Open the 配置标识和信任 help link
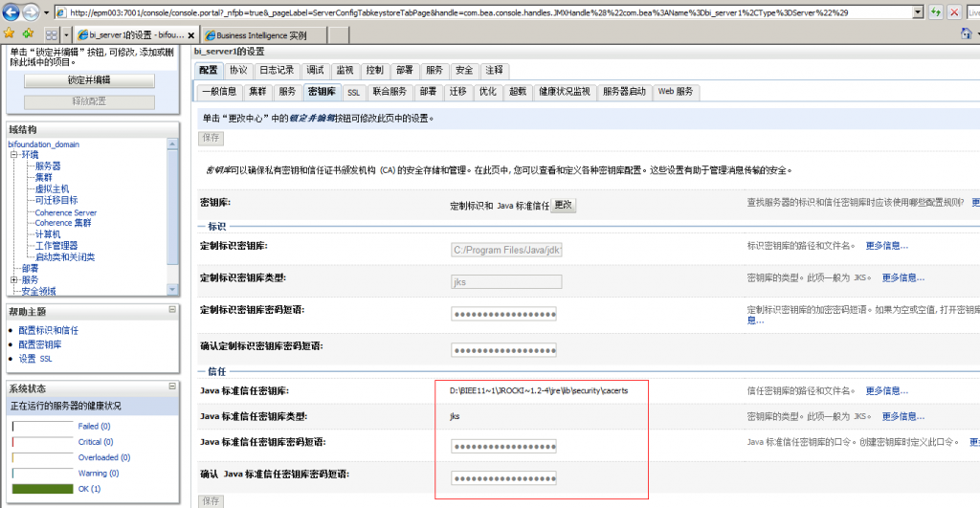This screenshot has width=980, height=508. click(48, 330)
